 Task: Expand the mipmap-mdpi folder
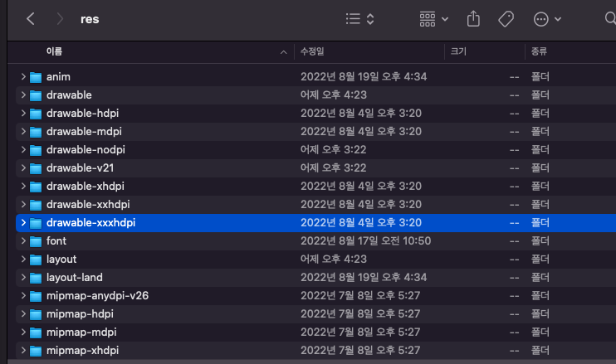coord(23,332)
